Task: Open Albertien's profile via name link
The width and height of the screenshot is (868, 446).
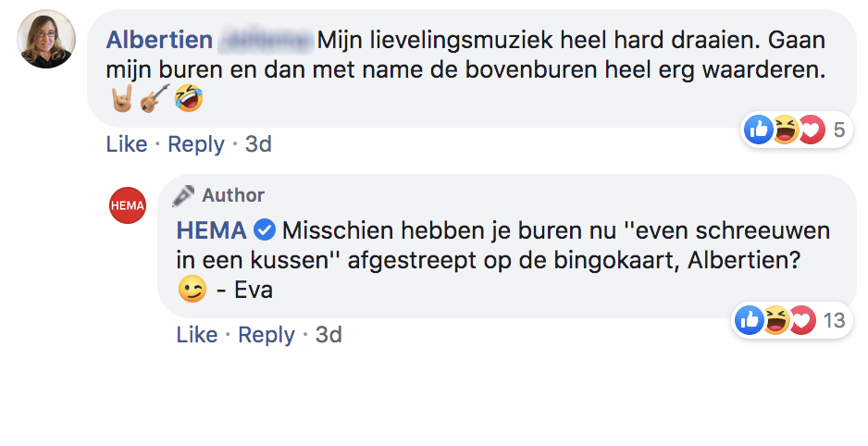Action: (x=159, y=41)
